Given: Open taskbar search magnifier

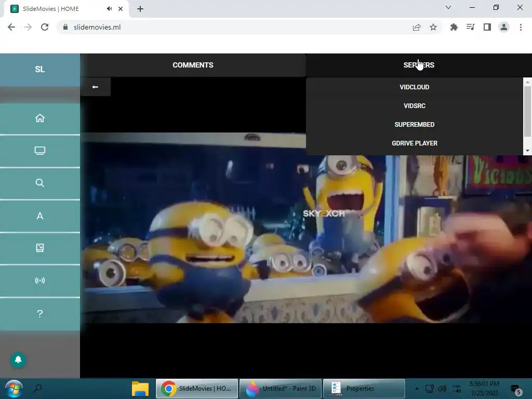Looking at the screenshot, I should [37, 388].
